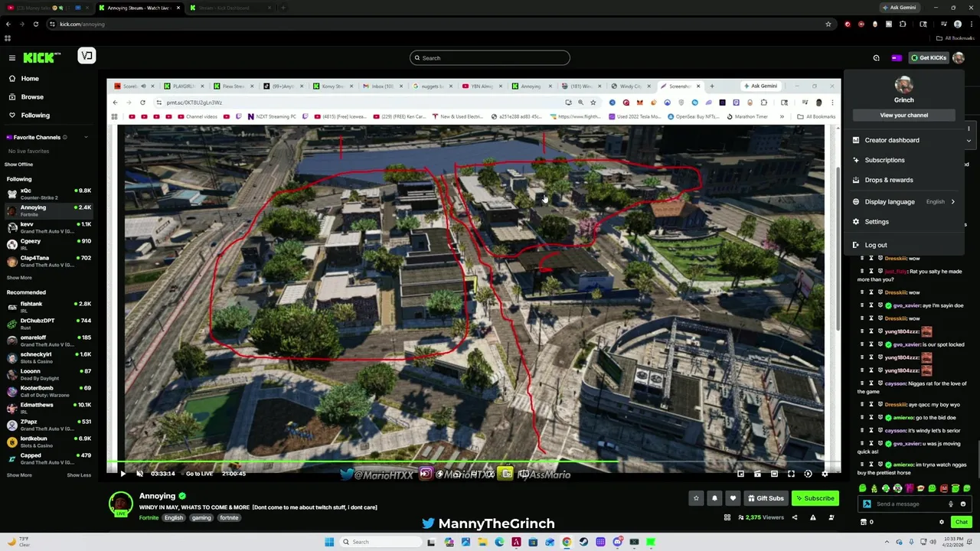Unmute the stream volume

(x=139, y=474)
